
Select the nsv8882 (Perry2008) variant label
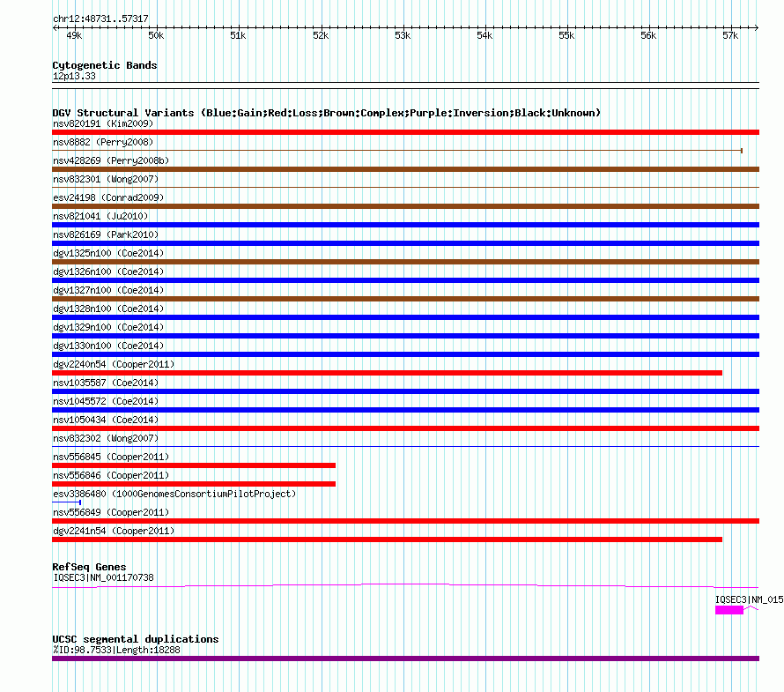point(103,142)
